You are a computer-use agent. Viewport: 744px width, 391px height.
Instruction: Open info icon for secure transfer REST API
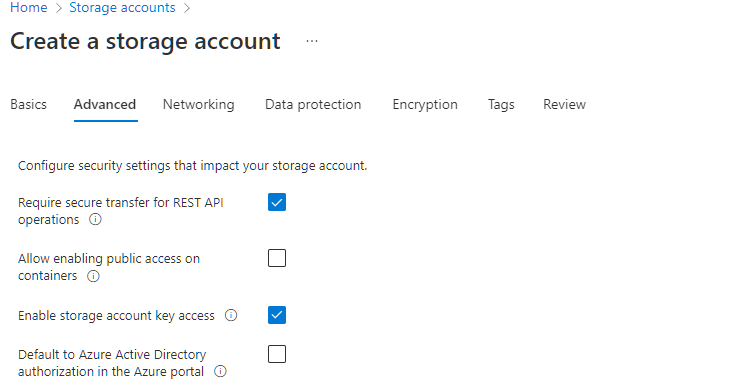tap(95, 219)
